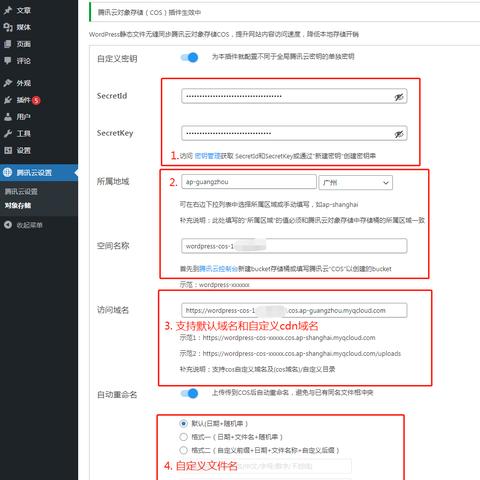
Task: Click the media icon beside 媒体
Action: pyautogui.click(x=8, y=27)
